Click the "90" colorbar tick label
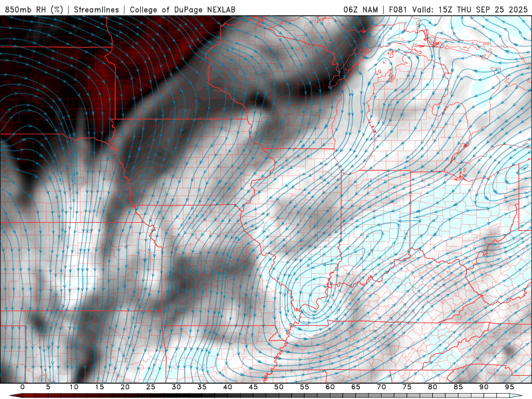 coord(483,387)
